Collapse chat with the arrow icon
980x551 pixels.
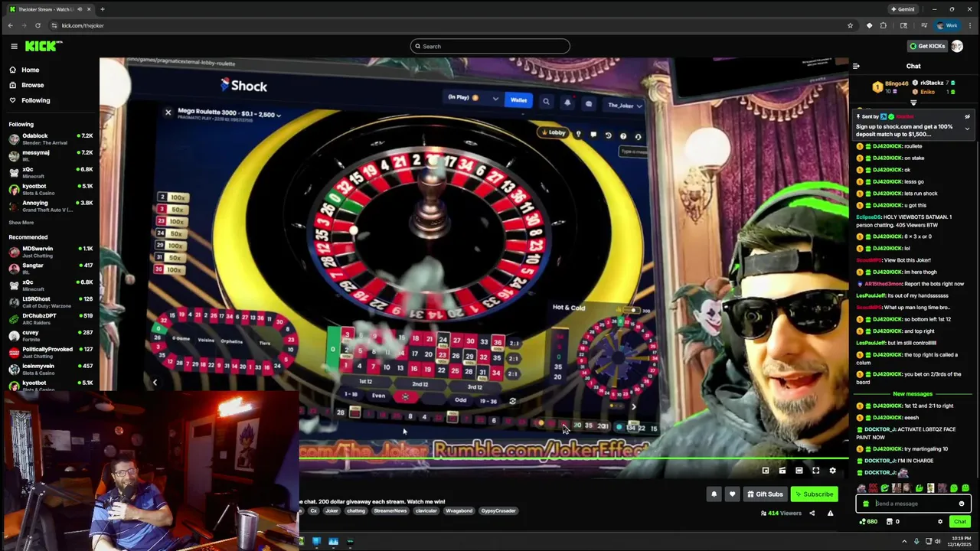point(856,66)
